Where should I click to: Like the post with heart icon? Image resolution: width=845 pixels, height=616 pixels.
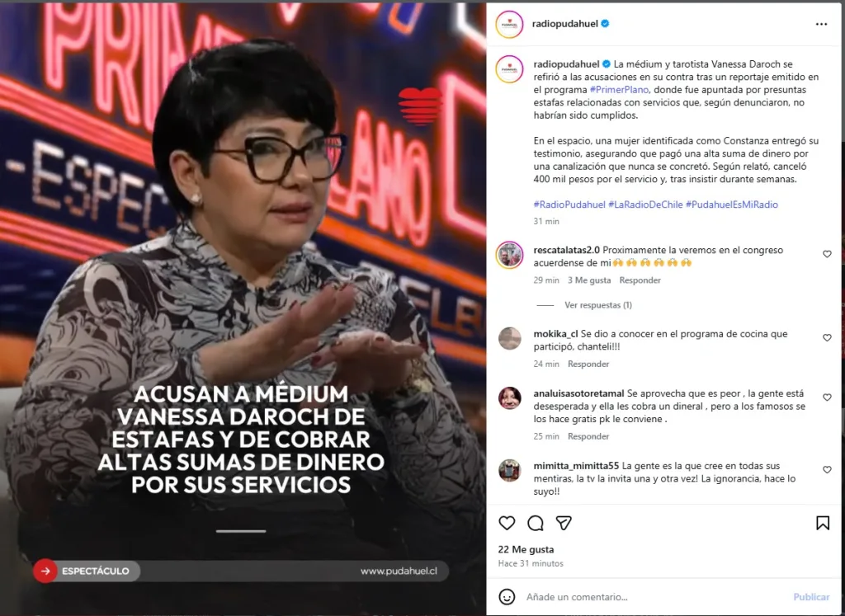[x=507, y=523]
